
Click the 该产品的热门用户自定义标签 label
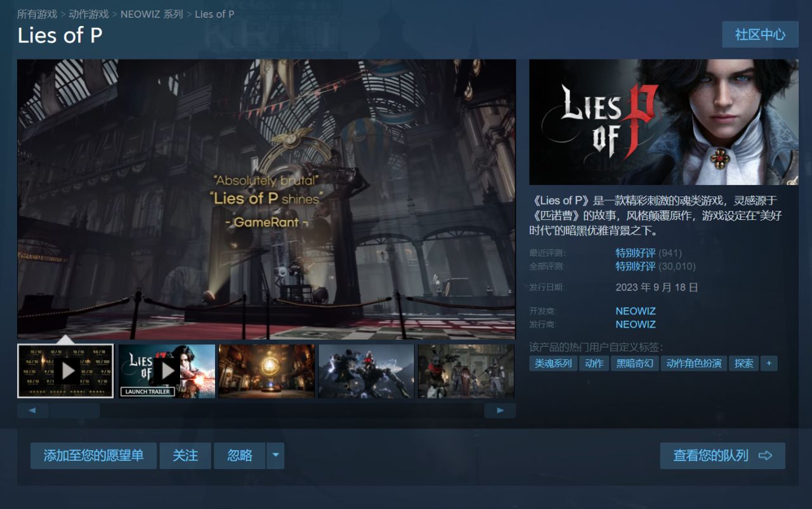596,347
